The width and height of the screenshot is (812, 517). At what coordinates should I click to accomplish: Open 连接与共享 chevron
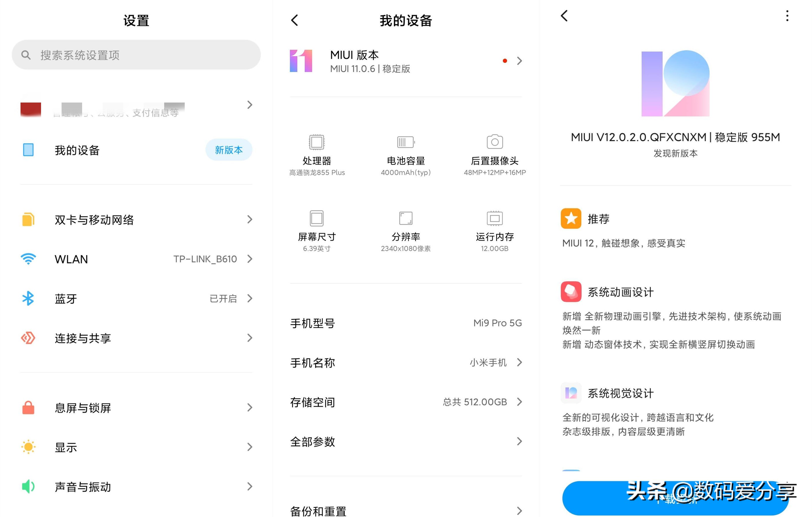(249, 338)
